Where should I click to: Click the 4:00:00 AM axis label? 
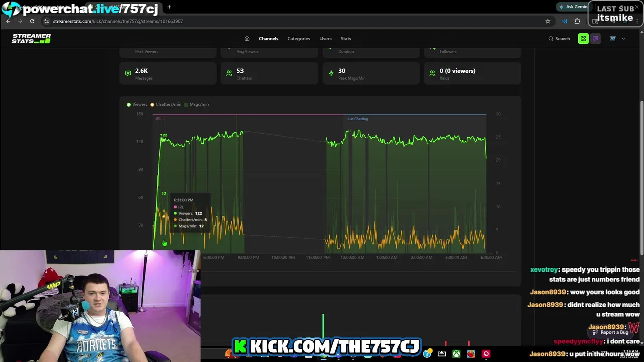(491, 257)
